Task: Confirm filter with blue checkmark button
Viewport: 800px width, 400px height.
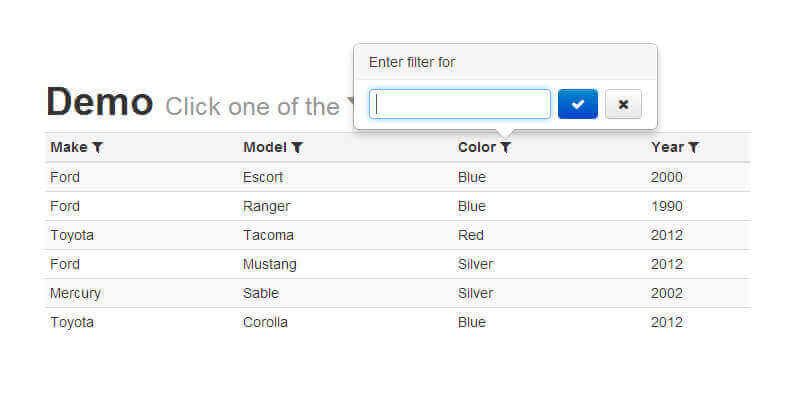Action: (x=577, y=104)
